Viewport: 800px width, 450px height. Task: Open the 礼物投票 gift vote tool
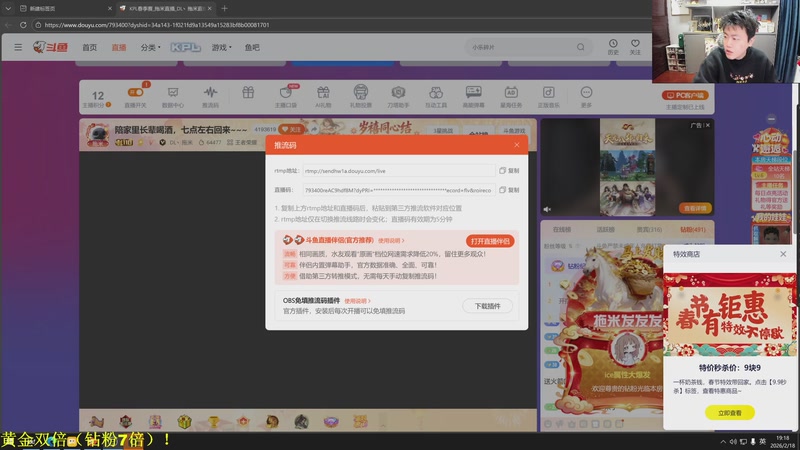[x=360, y=97]
